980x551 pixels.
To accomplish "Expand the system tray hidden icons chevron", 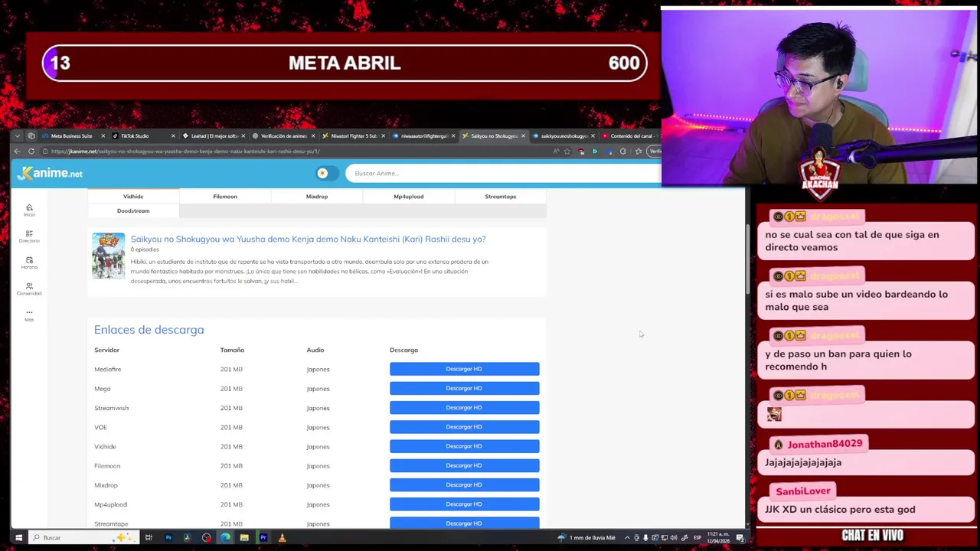I will point(627,537).
